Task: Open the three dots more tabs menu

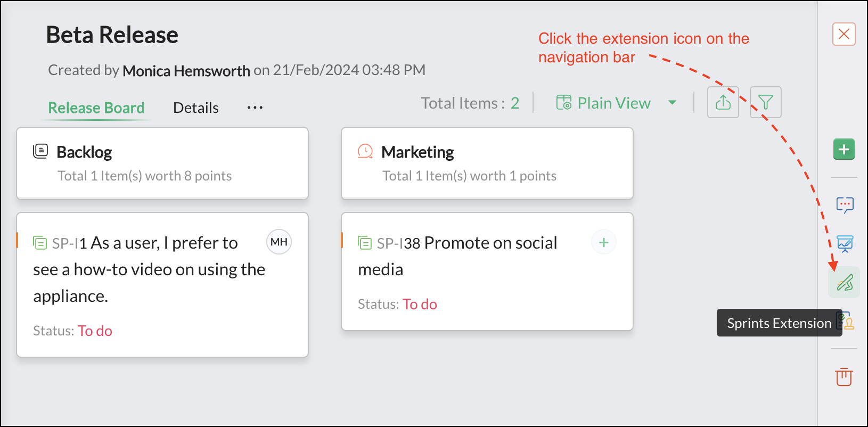Action: (255, 108)
